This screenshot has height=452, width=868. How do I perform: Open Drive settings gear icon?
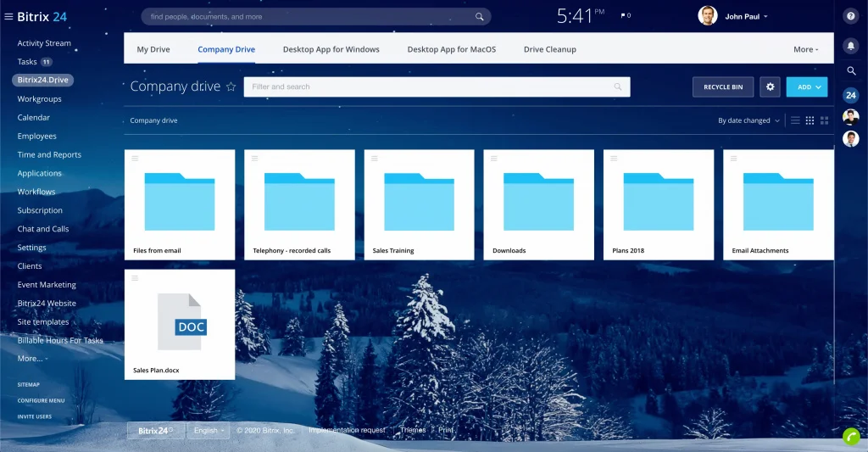coord(770,86)
